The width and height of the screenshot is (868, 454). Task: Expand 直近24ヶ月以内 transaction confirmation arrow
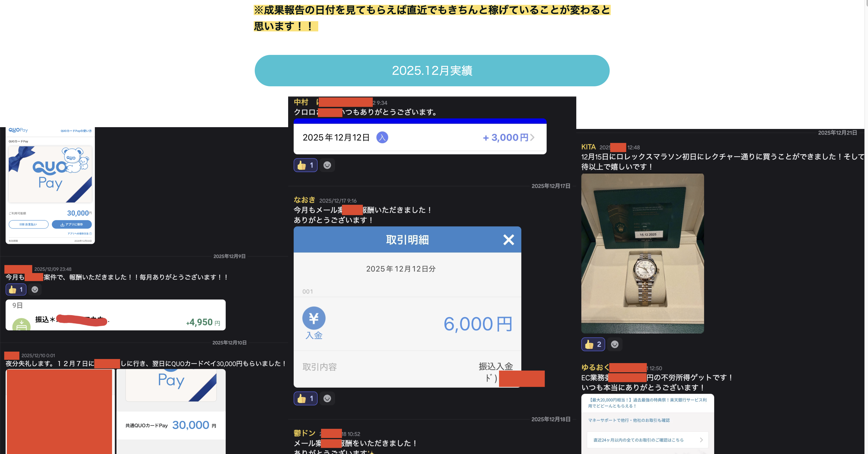[701, 440]
